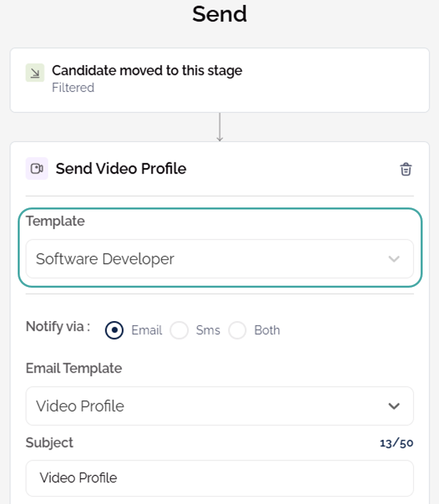Click the candidate moved stage trigger icon
439x504 pixels.
click(35, 73)
